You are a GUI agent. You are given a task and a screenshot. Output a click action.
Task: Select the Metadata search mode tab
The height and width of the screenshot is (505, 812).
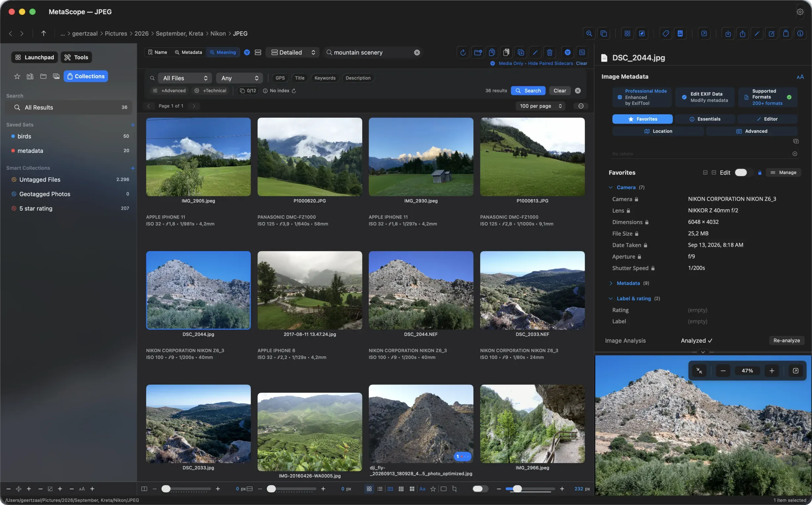[188, 53]
